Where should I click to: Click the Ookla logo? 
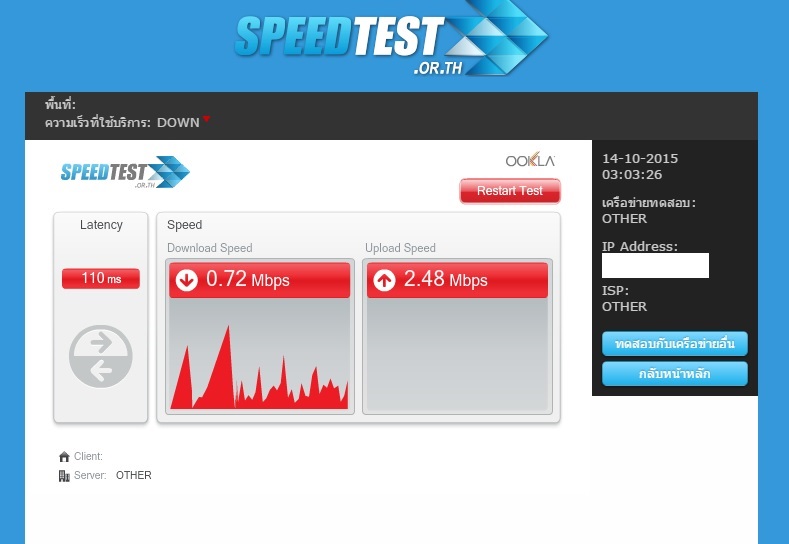click(x=530, y=160)
